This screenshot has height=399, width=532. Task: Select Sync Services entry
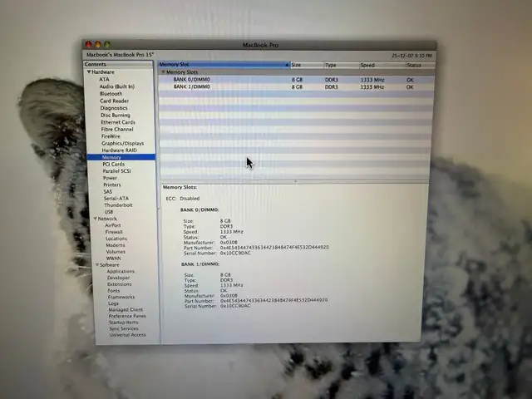[124, 329]
